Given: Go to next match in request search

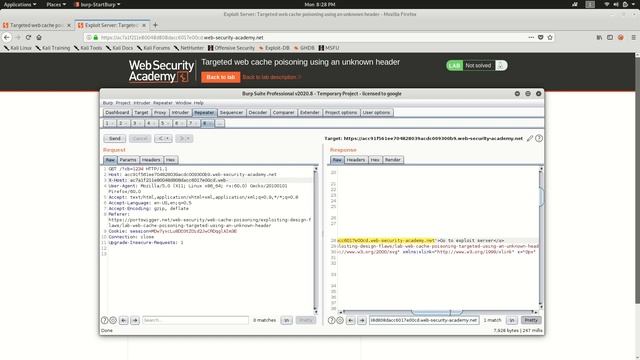Looking at the screenshot, I should click(135, 320).
